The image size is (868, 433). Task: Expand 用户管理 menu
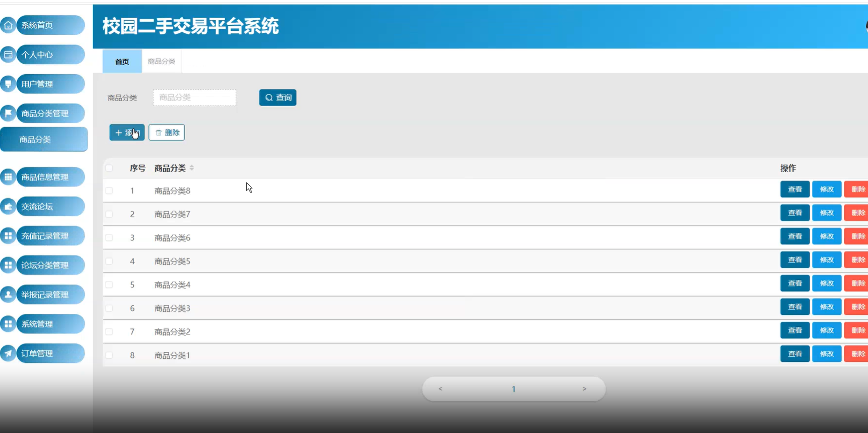pyautogui.click(x=50, y=84)
